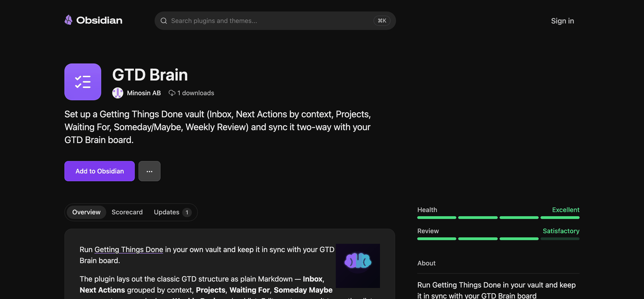Click the downloads cloud icon
The image size is (644, 299).
172,93
